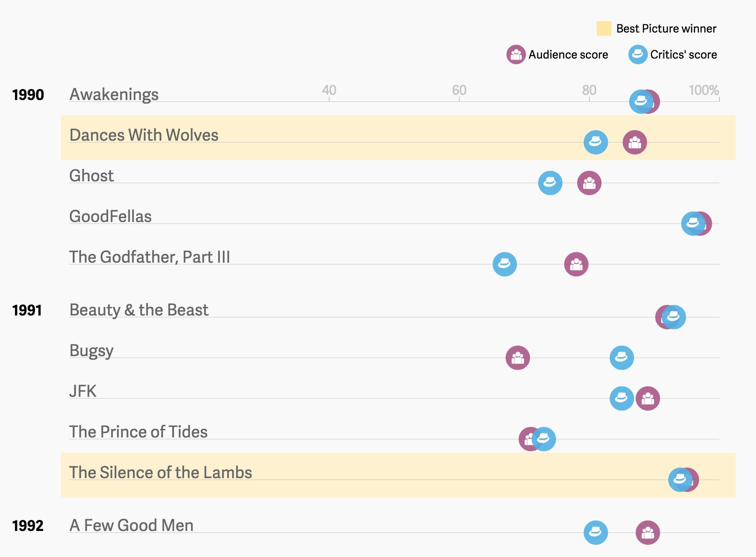Click Godfather Part III critics' score marker
This screenshot has height=557, width=756.
coord(504,264)
